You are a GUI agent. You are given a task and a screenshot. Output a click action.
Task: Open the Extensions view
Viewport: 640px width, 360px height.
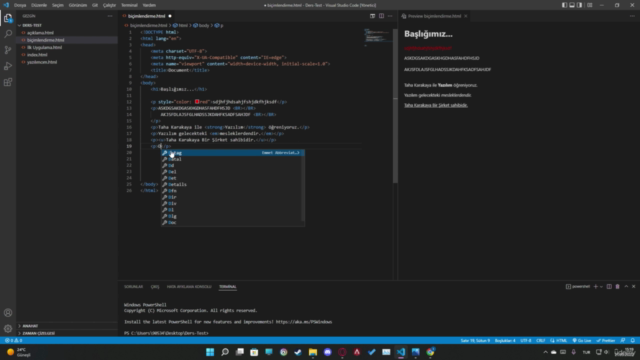coord(8,82)
